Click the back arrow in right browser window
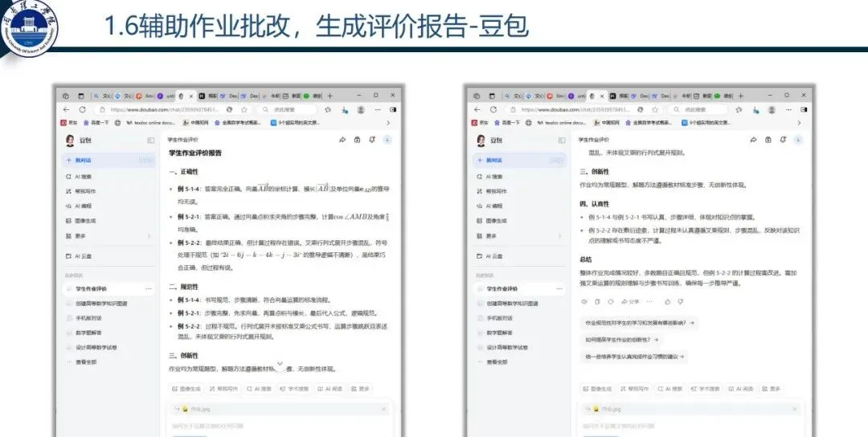Screen dimensions: 868x437 [x=477, y=109]
